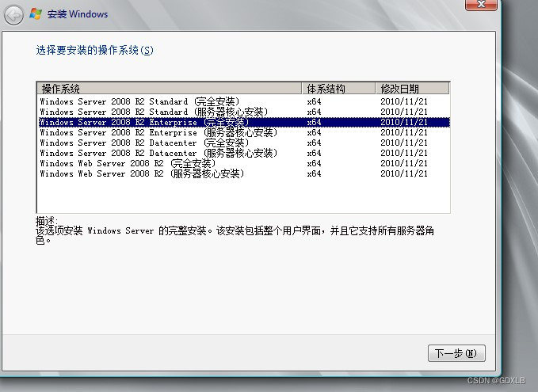Click the Windows flag logo icon

[36, 13]
